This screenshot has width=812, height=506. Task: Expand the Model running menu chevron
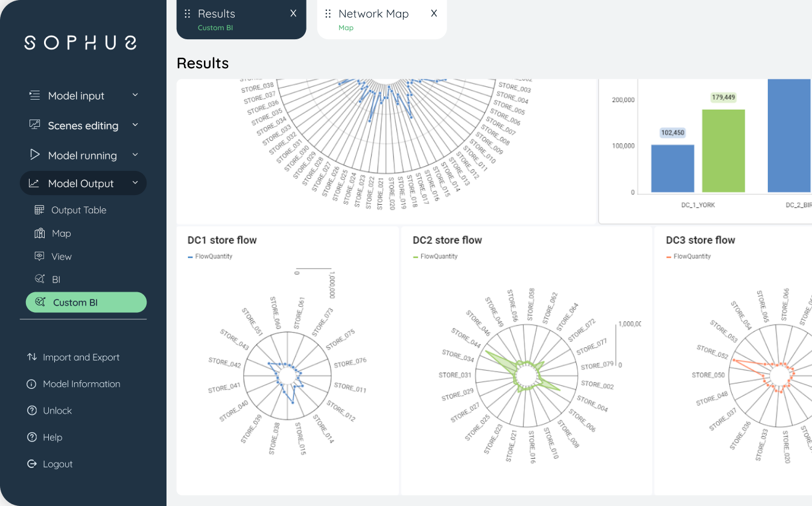click(135, 155)
